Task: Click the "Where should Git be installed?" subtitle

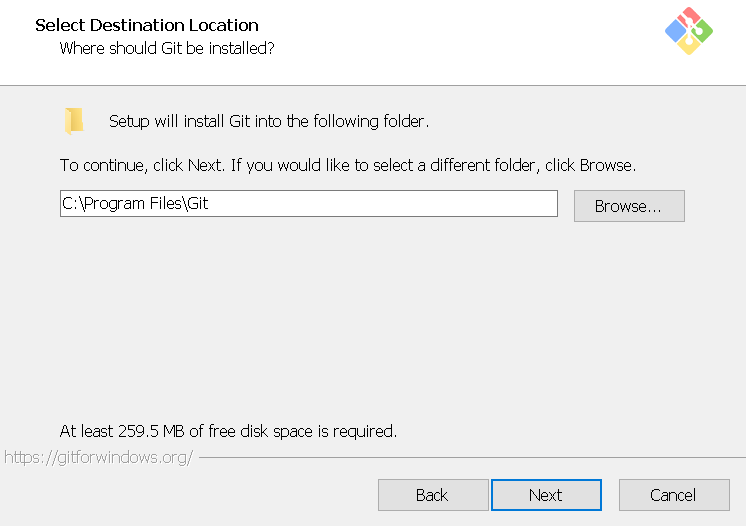Action: coord(167,48)
